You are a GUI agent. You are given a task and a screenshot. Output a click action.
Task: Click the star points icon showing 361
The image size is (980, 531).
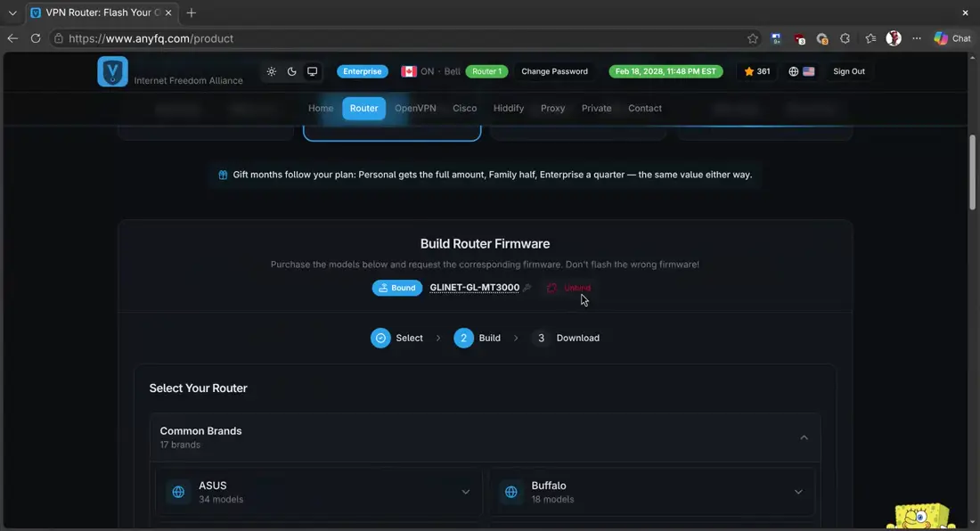[748, 71]
